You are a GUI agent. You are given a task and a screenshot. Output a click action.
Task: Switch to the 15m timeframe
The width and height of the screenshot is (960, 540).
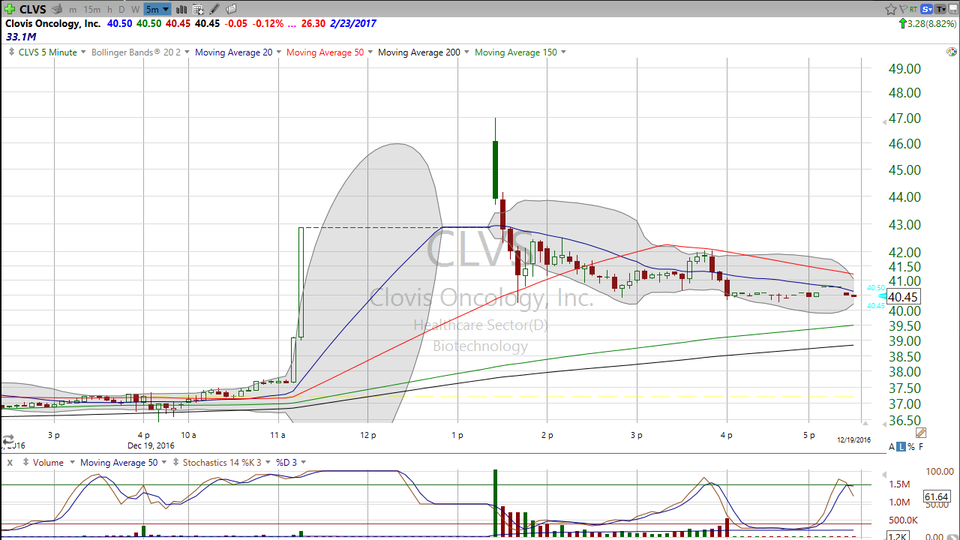[x=92, y=10]
